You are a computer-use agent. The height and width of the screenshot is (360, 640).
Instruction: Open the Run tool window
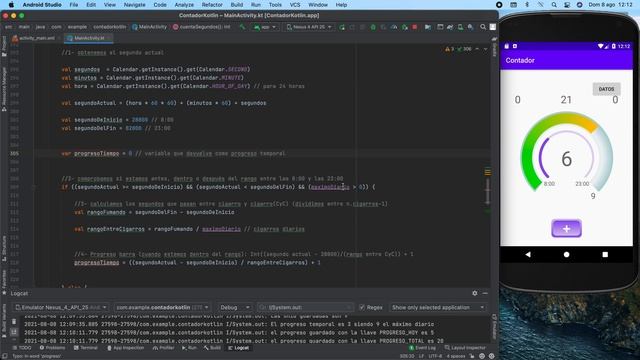point(189,348)
